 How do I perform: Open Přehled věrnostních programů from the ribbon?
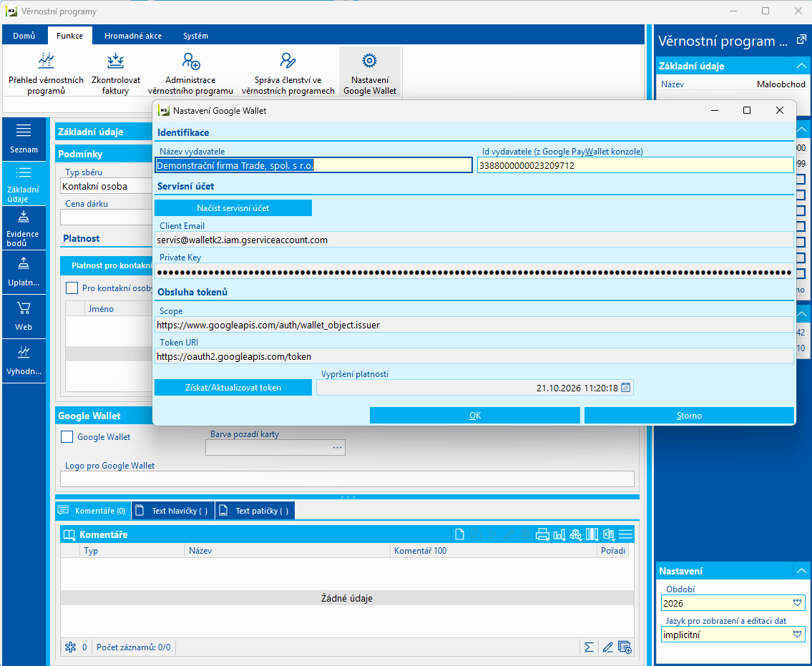(46, 72)
